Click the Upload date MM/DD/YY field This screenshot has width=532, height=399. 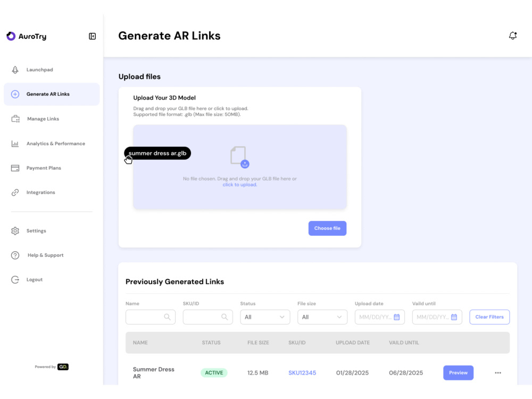[380, 317]
